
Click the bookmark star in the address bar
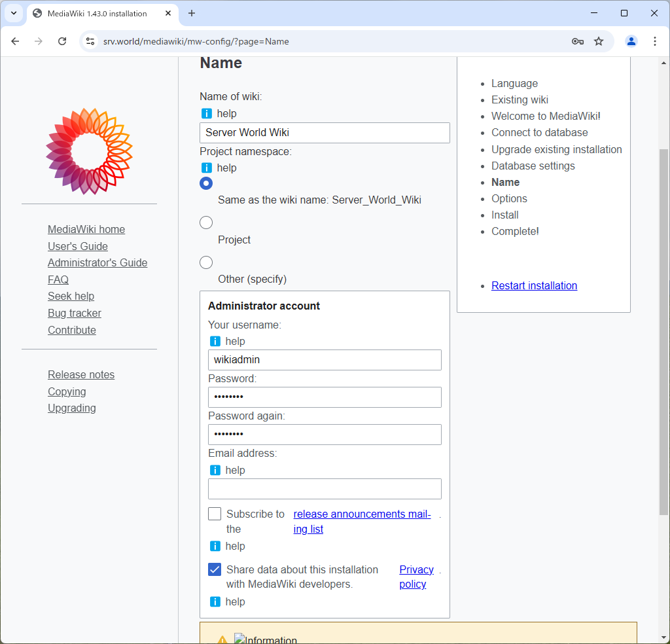pos(599,41)
